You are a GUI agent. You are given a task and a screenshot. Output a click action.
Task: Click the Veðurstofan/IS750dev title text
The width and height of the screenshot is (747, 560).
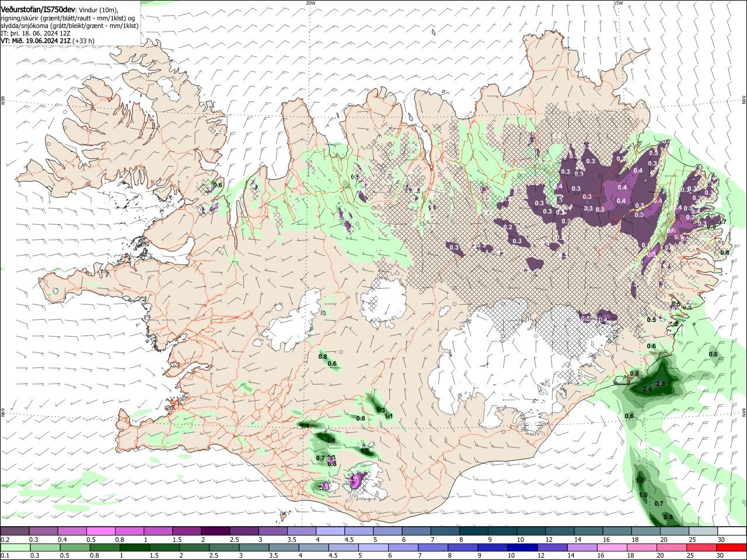click(x=38, y=9)
